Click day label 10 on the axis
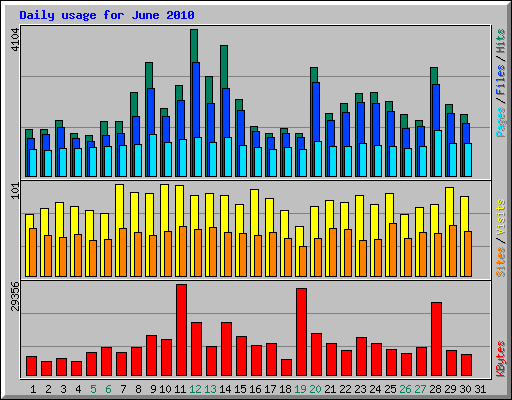The image size is (512, 400). [x=165, y=389]
